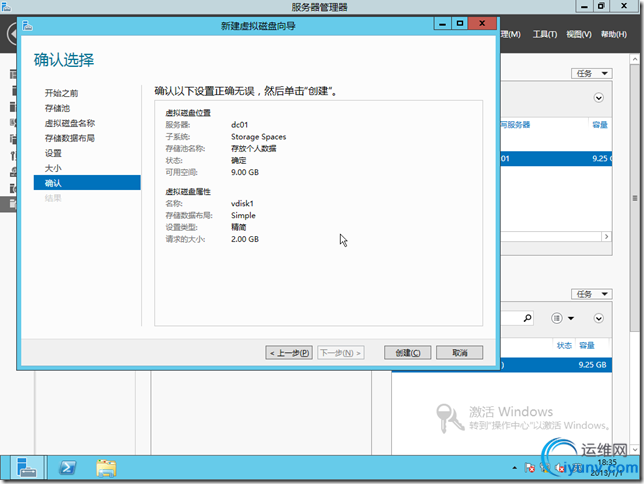Click the search magnifier icon in lower panel

point(527,318)
